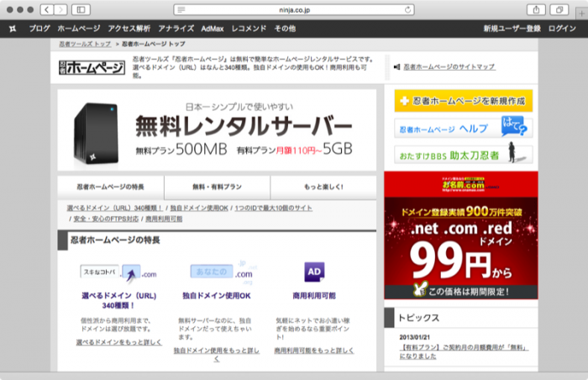Click ログイン in the top bar
Screen dimensions: 588x380
point(562,29)
